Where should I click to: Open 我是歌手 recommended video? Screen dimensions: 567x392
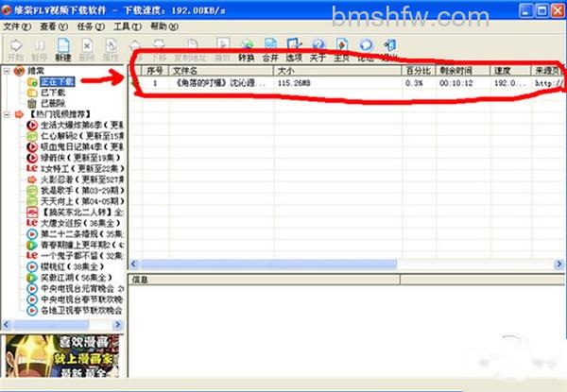pos(82,191)
